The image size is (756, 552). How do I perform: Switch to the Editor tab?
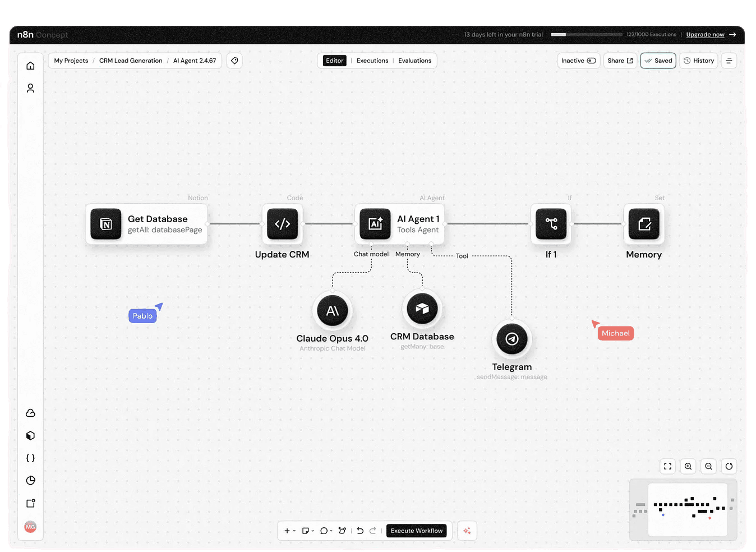tap(335, 61)
